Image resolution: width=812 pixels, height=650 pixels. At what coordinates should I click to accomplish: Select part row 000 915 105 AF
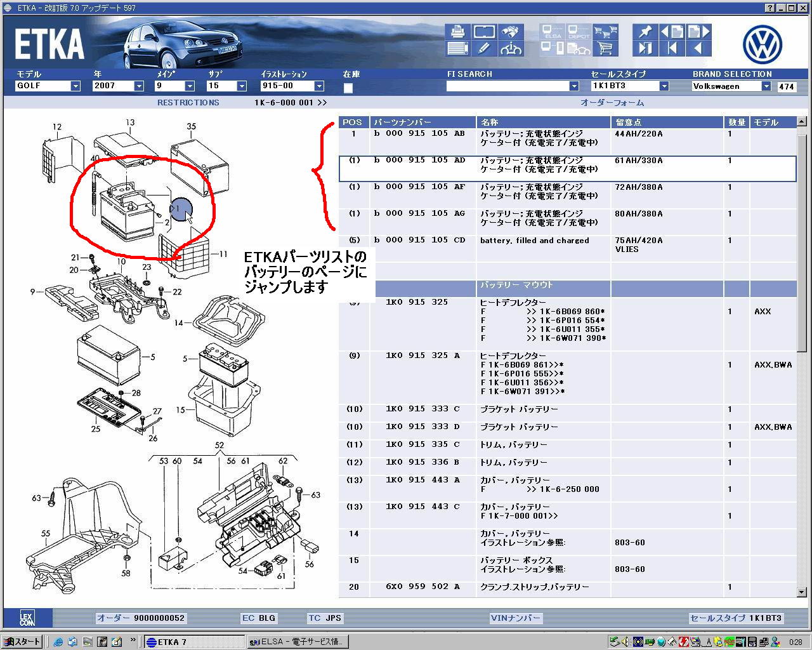[x=567, y=196]
